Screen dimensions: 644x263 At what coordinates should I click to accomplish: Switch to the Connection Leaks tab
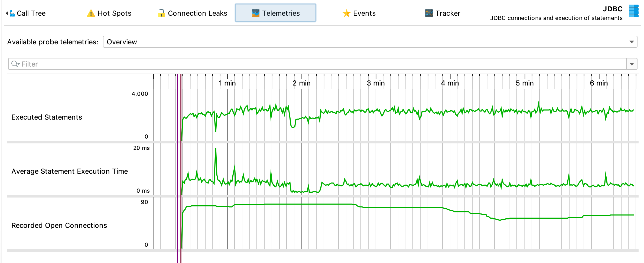coord(197,13)
